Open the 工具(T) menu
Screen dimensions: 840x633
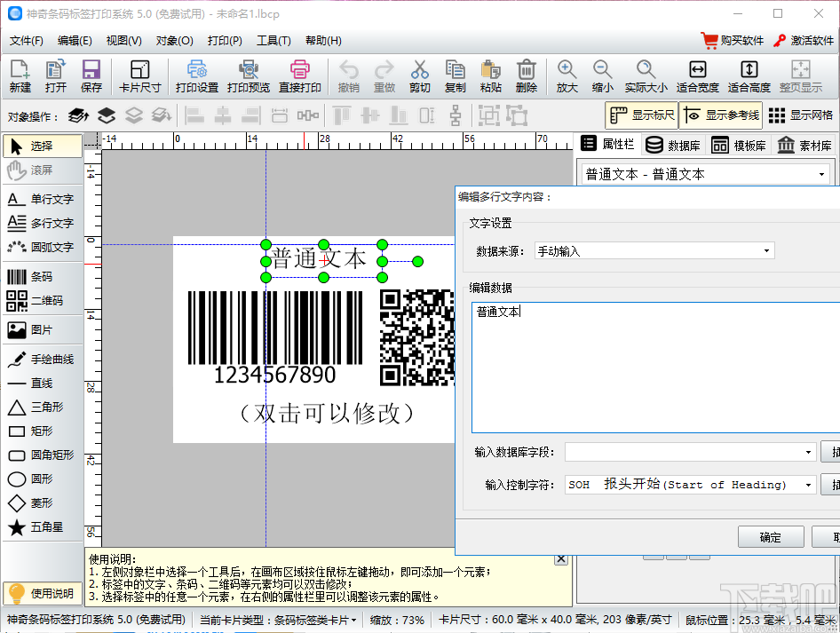[x=273, y=40]
